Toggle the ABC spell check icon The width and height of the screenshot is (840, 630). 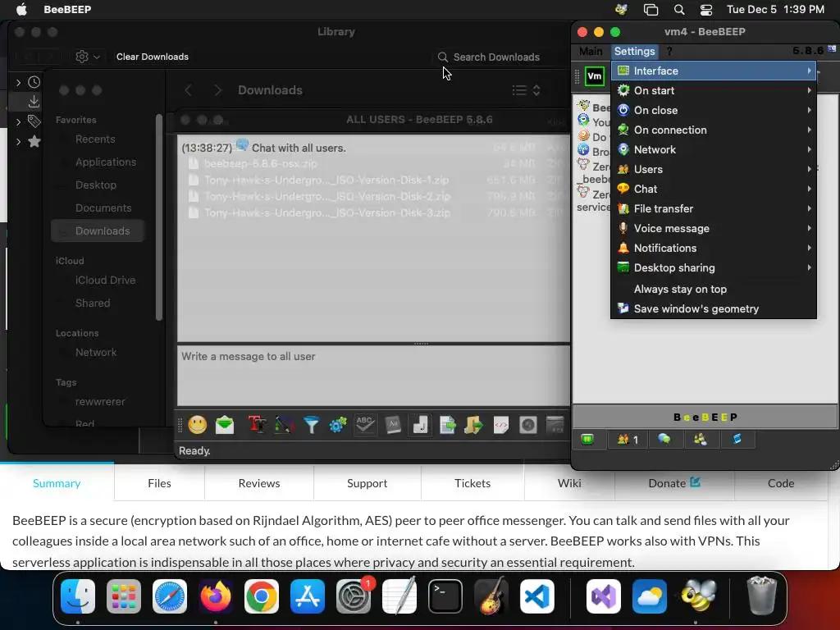(x=365, y=425)
